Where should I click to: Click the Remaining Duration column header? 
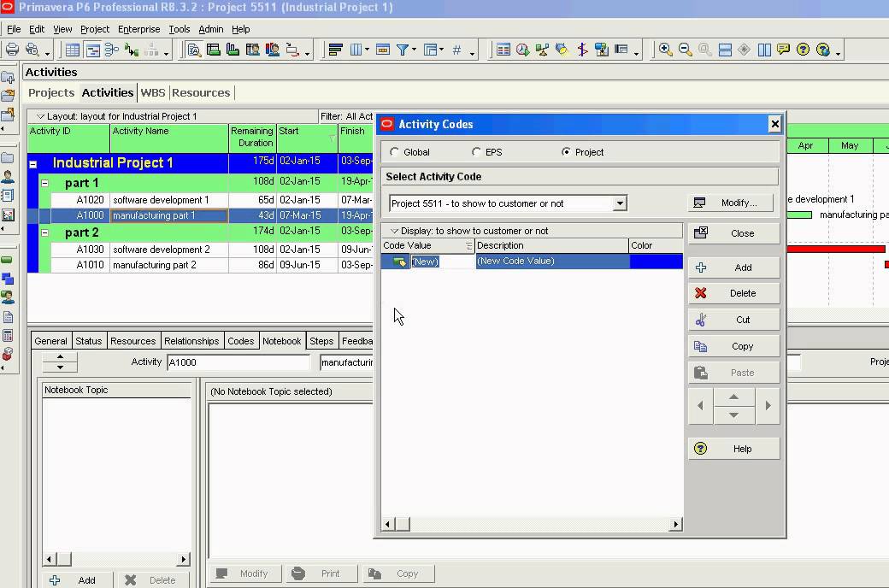click(252, 138)
